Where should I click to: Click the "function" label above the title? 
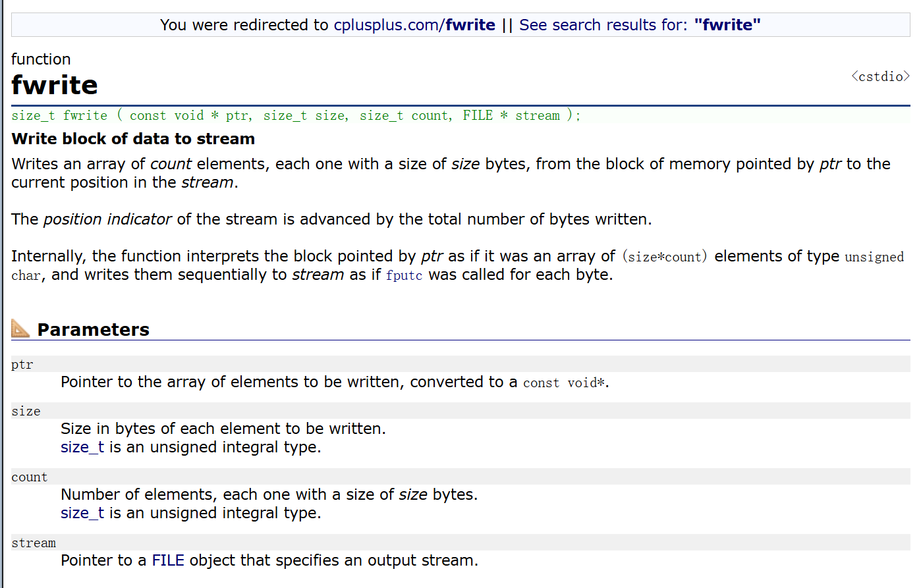(41, 59)
